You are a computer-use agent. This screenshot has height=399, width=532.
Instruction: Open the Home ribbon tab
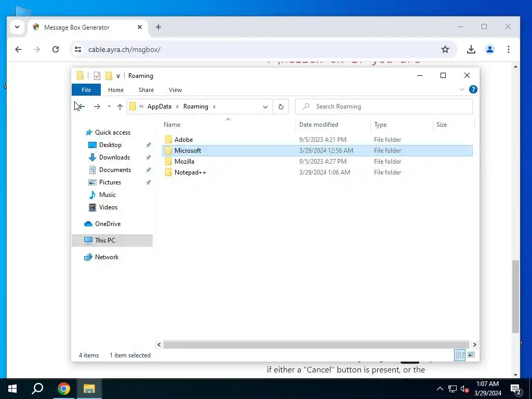pyautogui.click(x=116, y=90)
